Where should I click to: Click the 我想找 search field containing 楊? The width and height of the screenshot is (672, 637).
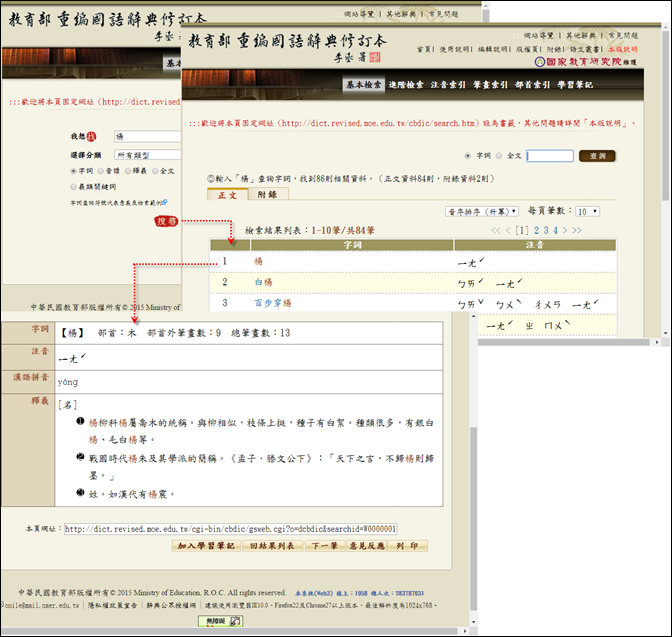147,136
